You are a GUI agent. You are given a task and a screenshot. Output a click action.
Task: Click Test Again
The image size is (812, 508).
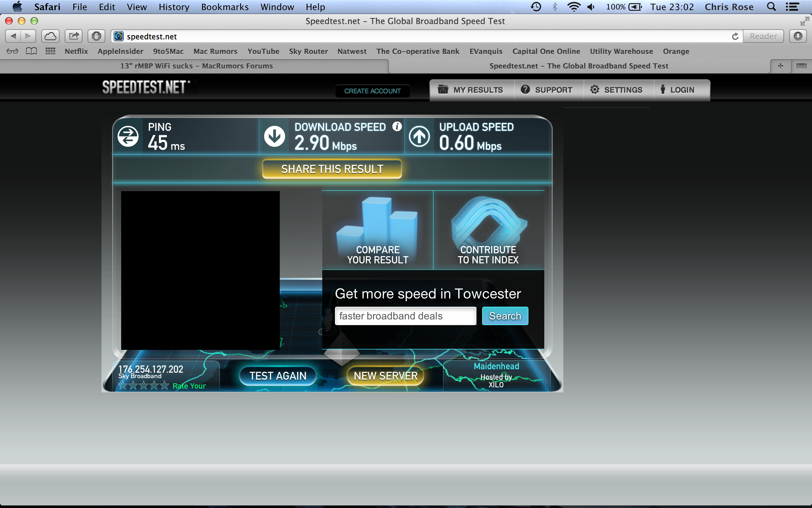point(278,376)
